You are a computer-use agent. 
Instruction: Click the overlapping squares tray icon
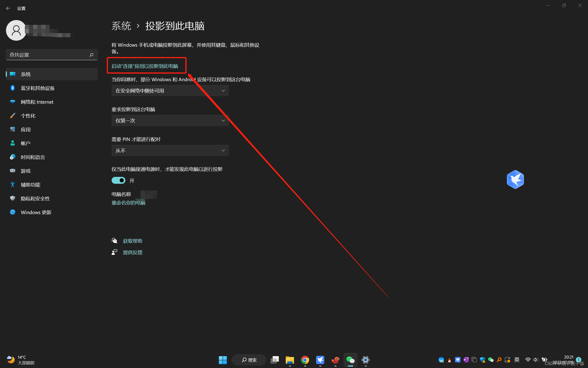[474, 360]
